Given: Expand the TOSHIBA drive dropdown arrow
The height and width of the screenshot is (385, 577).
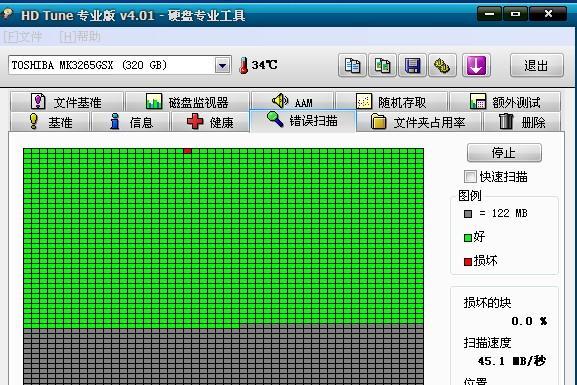Looking at the screenshot, I should (x=222, y=66).
